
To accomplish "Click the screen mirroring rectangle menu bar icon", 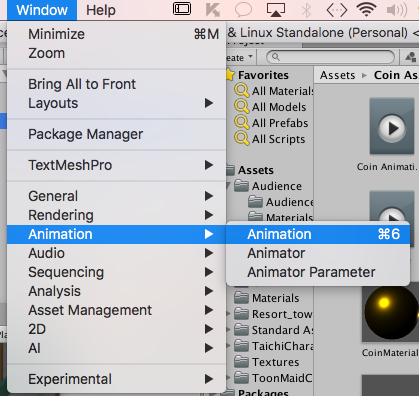I will click(182, 9).
